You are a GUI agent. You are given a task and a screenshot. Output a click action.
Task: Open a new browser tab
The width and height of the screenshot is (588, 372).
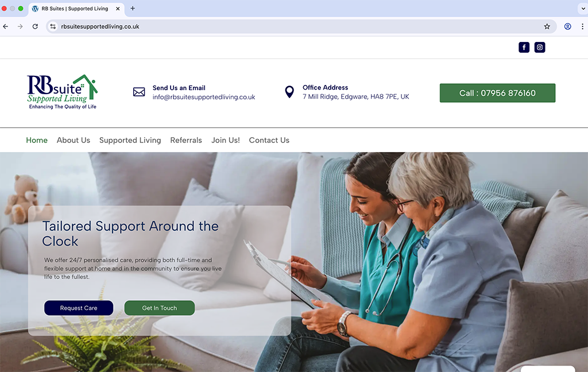tap(133, 8)
